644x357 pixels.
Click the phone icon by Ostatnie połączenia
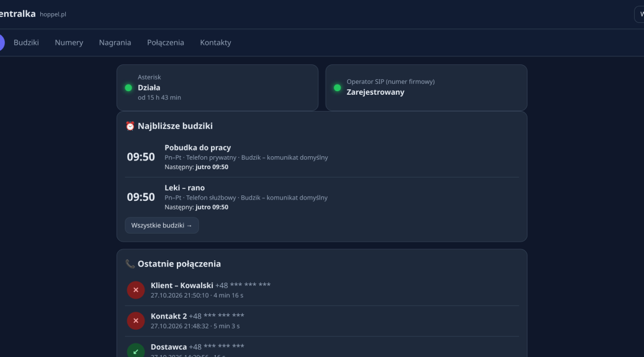130,264
